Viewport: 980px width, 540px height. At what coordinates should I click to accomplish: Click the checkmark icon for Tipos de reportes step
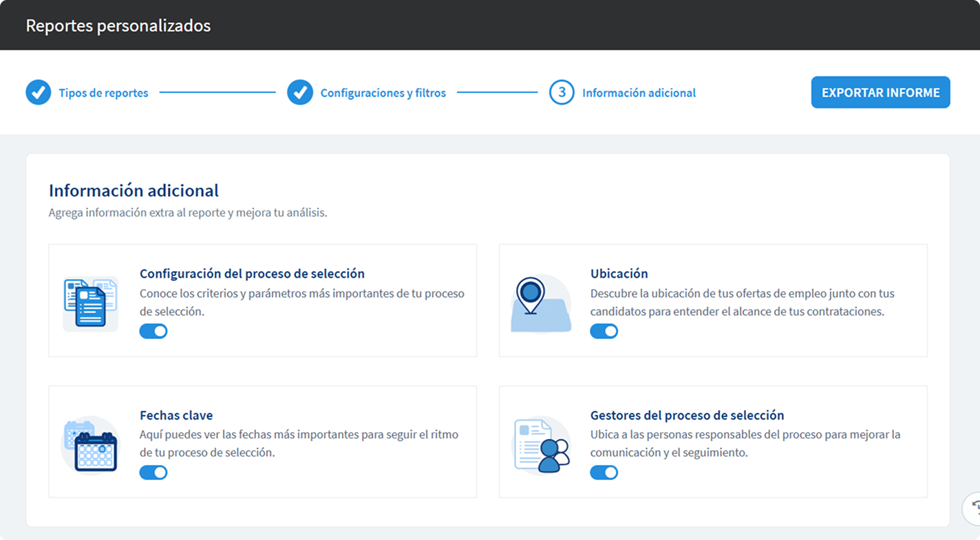(39, 92)
